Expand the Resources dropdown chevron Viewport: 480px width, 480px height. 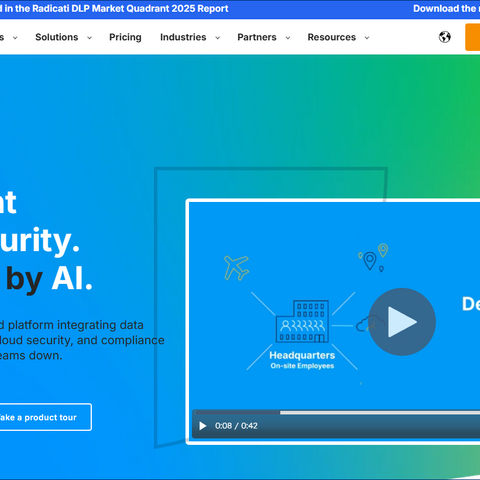click(367, 38)
